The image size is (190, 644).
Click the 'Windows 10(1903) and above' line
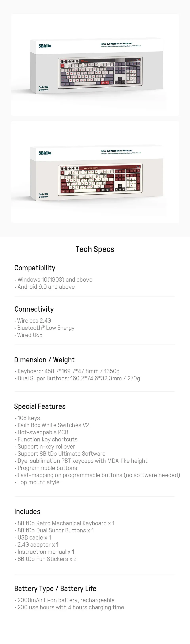click(55, 280)
